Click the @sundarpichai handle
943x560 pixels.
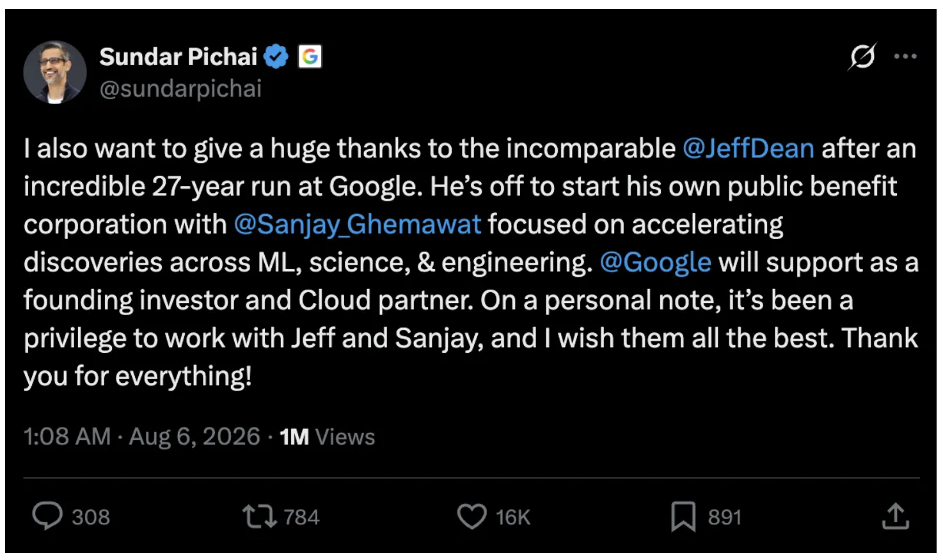point(180,89)
